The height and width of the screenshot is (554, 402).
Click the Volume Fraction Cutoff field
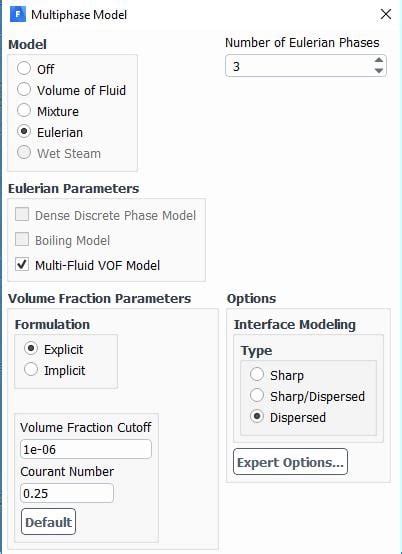(86, 449)
